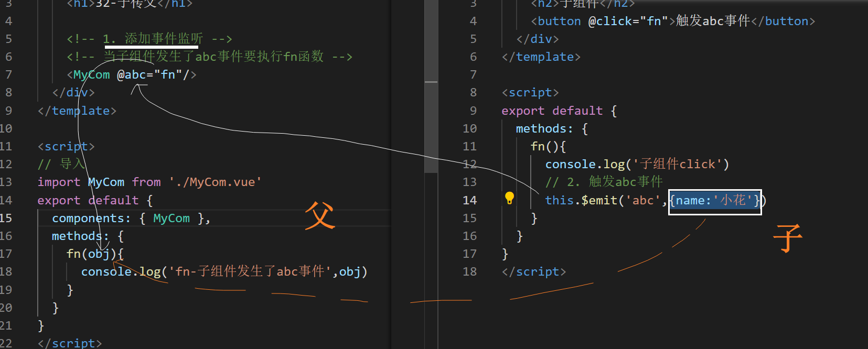Click line number 15 in left editor gutter

click(6, 218)
